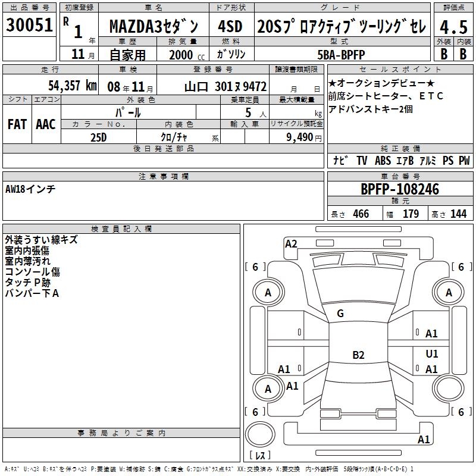Image resolution: width=476 pixels, height=476 pixels.
Task: Select the inspector note 室内内張傷
Action: coord(27,250)
